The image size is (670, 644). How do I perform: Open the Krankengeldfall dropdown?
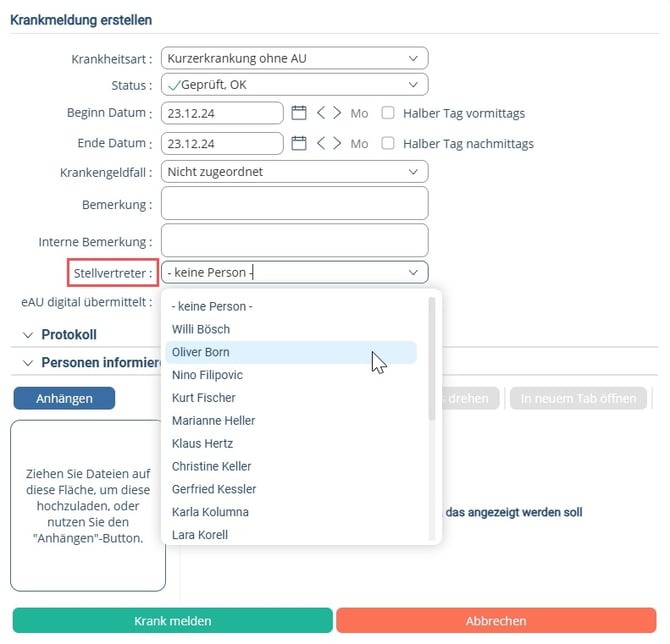294,172
